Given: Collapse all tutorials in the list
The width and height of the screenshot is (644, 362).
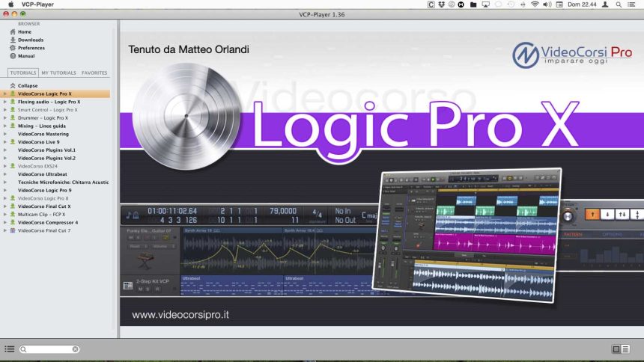Looking at the screenshot, I should (28, 86).
